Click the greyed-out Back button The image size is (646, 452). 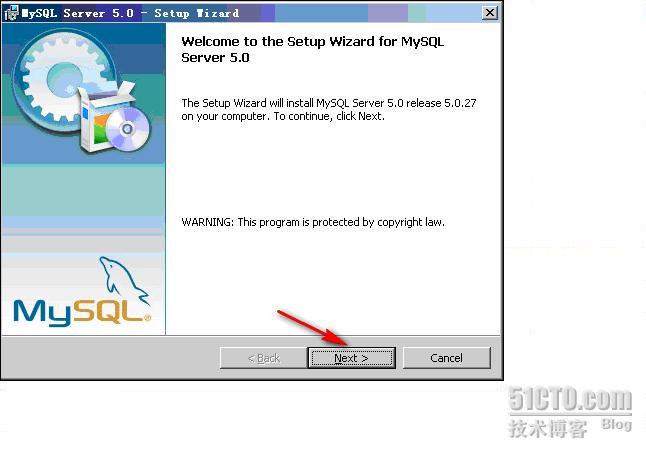point(264,358)
